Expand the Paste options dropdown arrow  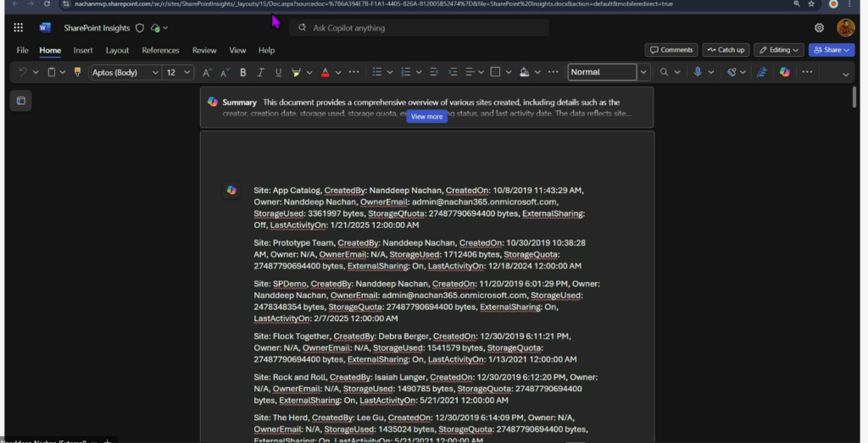63,72
